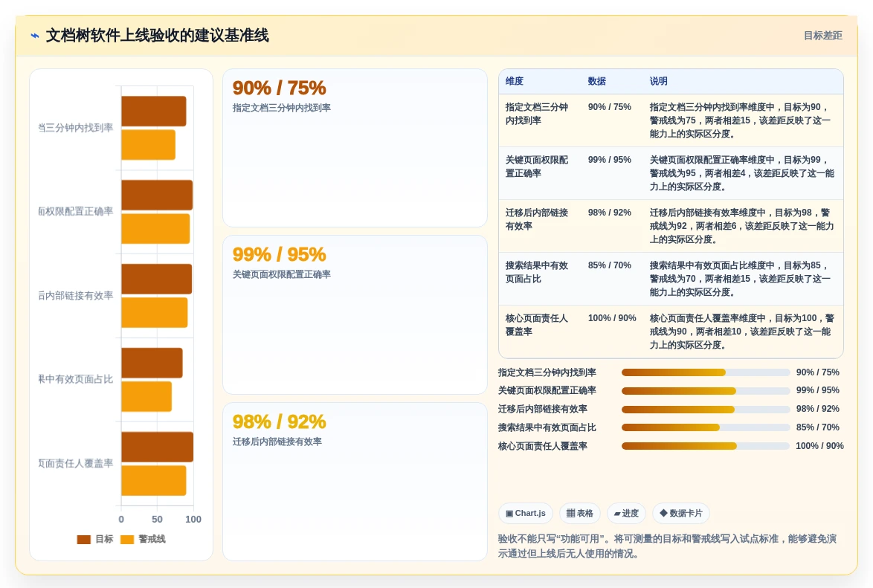
Task: Click the blue icon beside the header title
Action: tap(35, 36)
